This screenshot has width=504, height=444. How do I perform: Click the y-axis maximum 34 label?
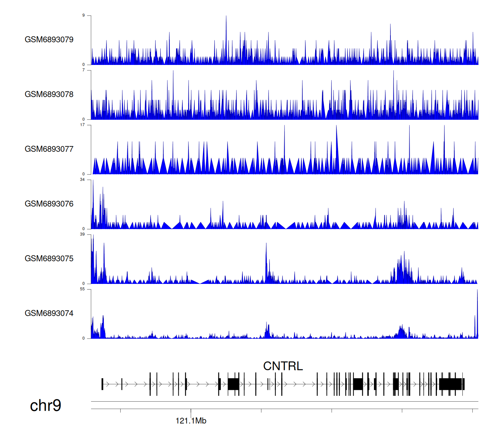[x=82, y=180]
